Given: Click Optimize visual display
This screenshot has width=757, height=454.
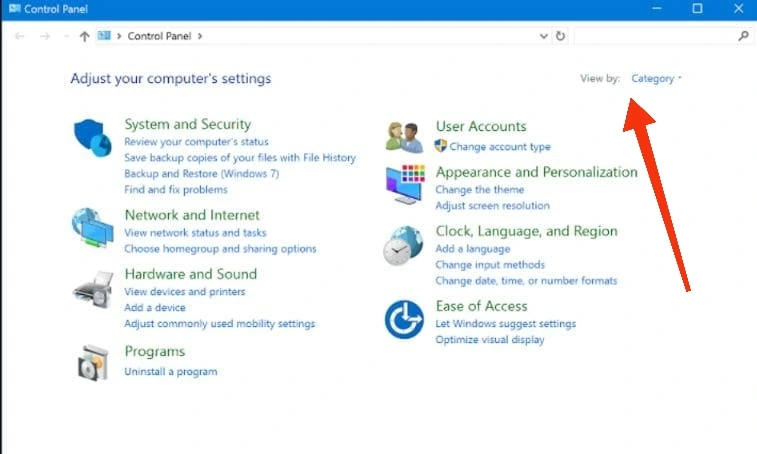Looking at the screenshot, I should 490,340.
